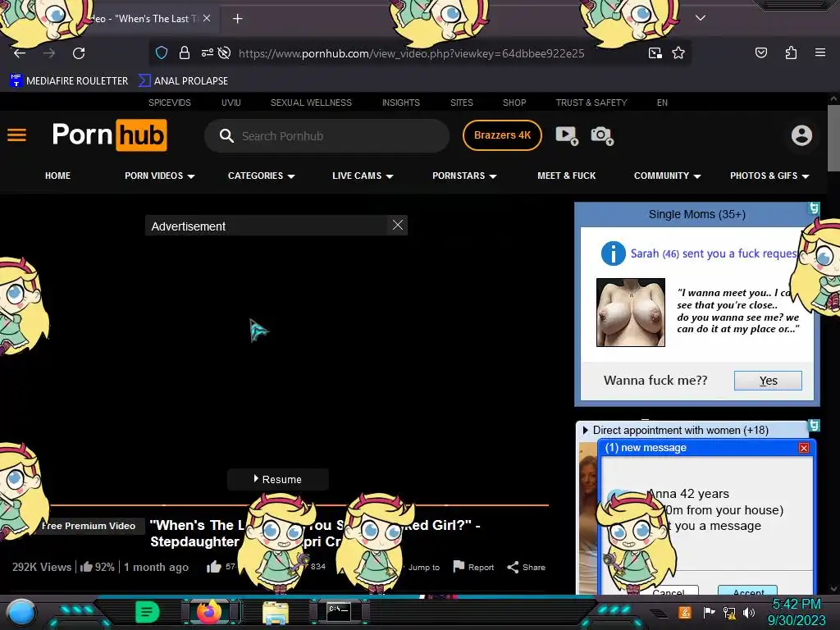Screen dimensions: 840x630
Task: Expand the COMMUNITY dropdown
Action: tap(668, 176)
